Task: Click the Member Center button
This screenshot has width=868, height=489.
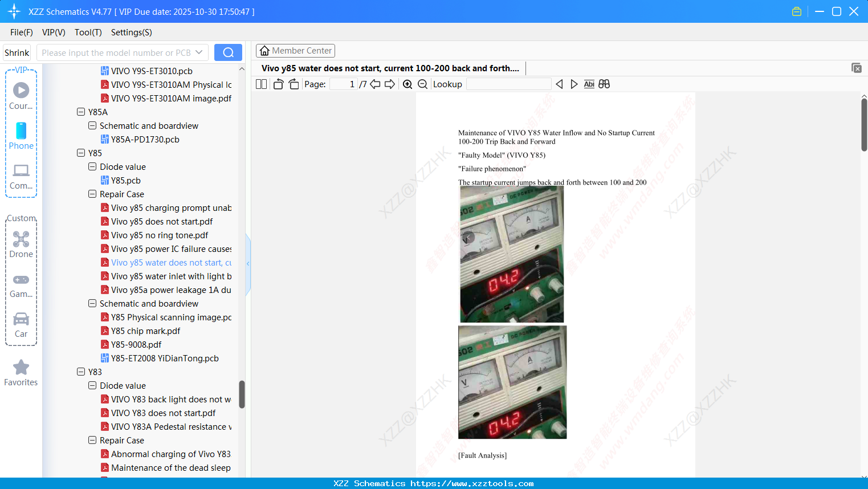Action: [295, 50]
